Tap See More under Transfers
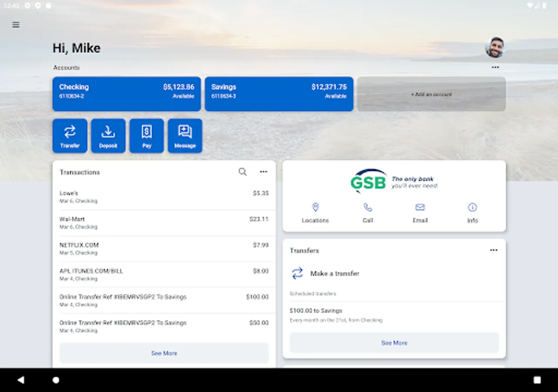Viewport: 558px width, 392px height. (395, 343)
